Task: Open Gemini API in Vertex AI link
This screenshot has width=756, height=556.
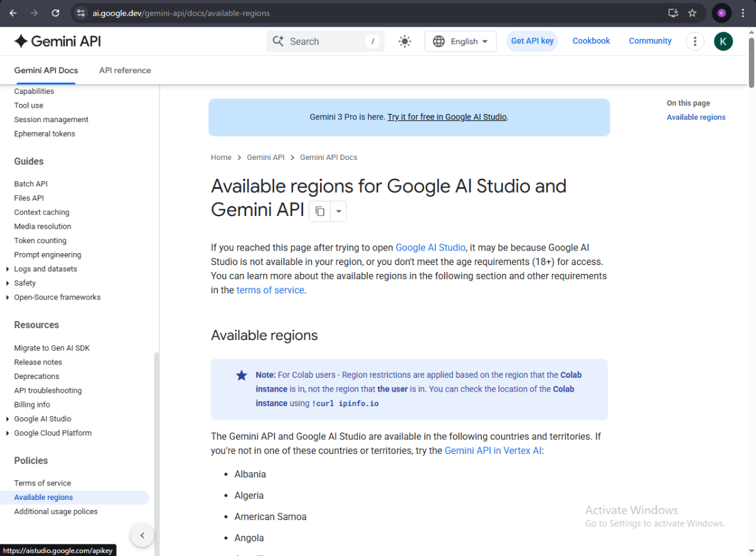Action: click(493, 451)
